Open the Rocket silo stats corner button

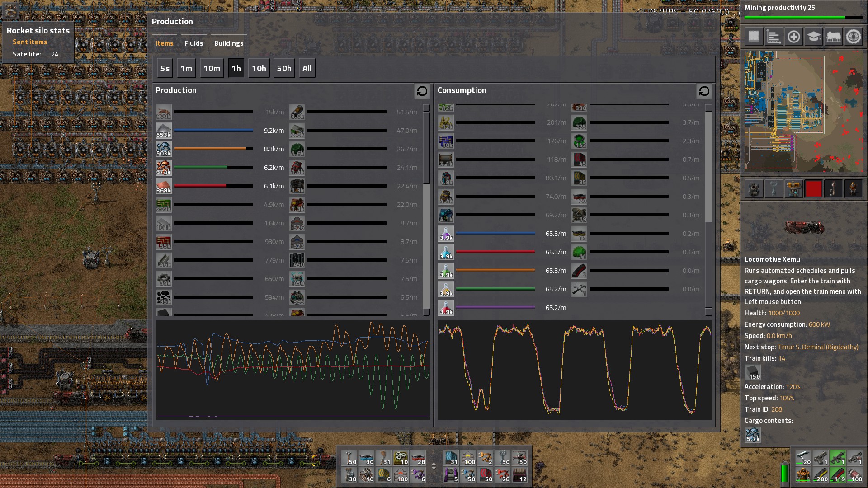pos(10,9)
